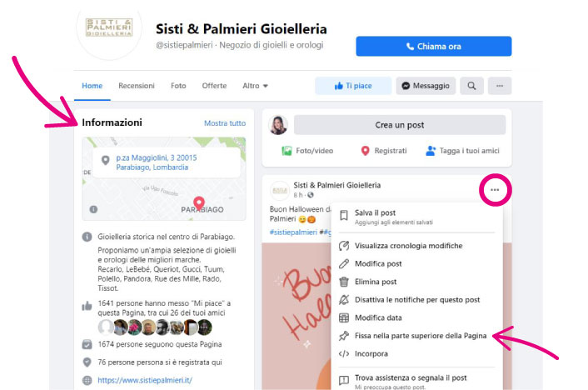588x390 pixels.
Task: Click text "1674 persone seguono questa Pagina"
Action: pyautogui.click(x=160, y=344)
